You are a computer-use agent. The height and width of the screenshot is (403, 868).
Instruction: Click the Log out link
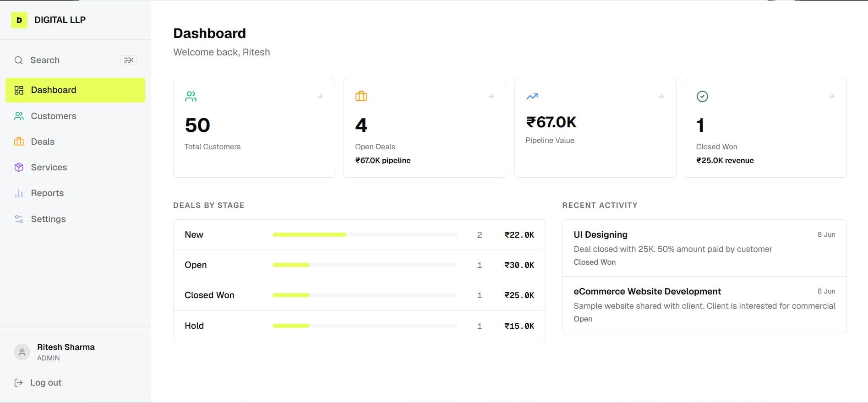coord(46,383)
